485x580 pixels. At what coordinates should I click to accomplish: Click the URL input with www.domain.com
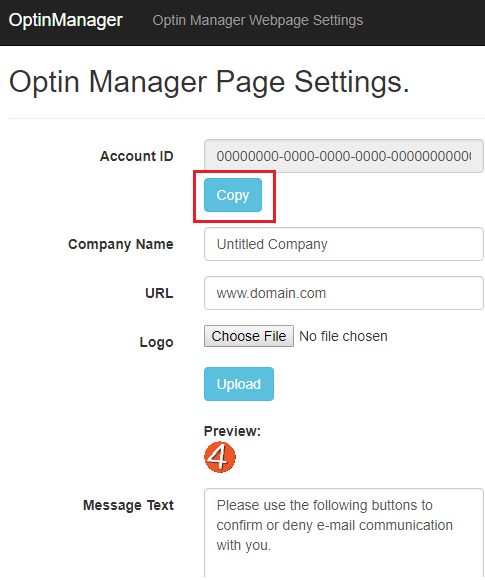[344, 293]
